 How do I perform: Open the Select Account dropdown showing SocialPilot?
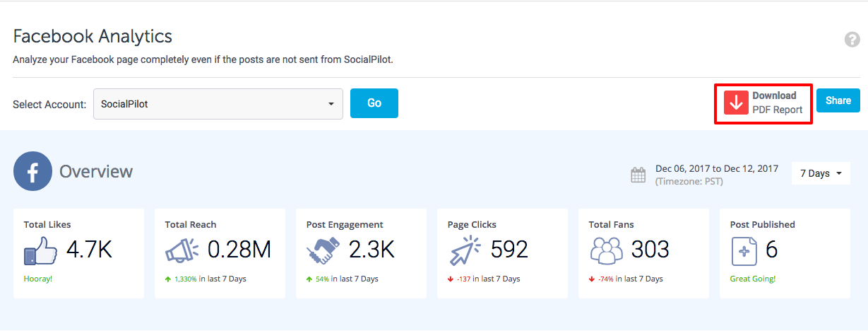[218, 104]
